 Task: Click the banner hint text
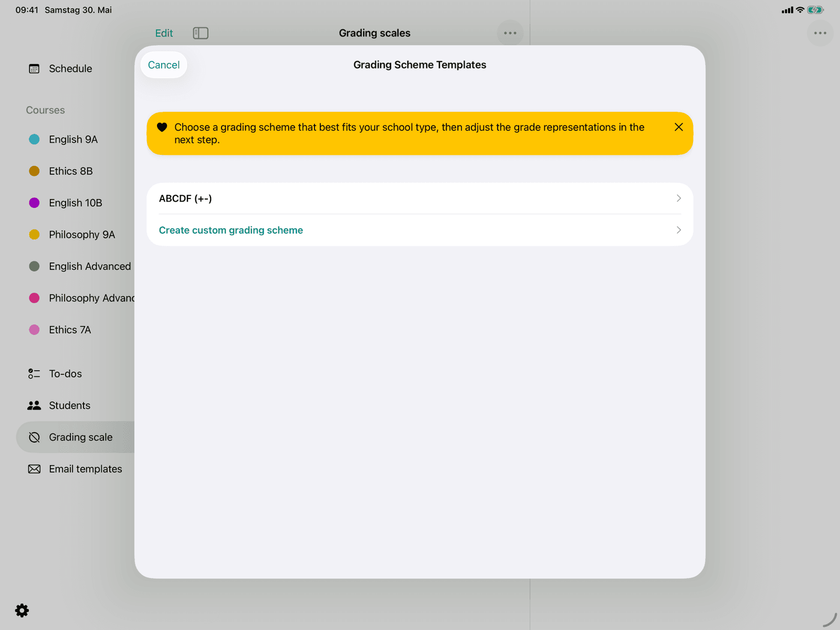click(x=409, y=133)
